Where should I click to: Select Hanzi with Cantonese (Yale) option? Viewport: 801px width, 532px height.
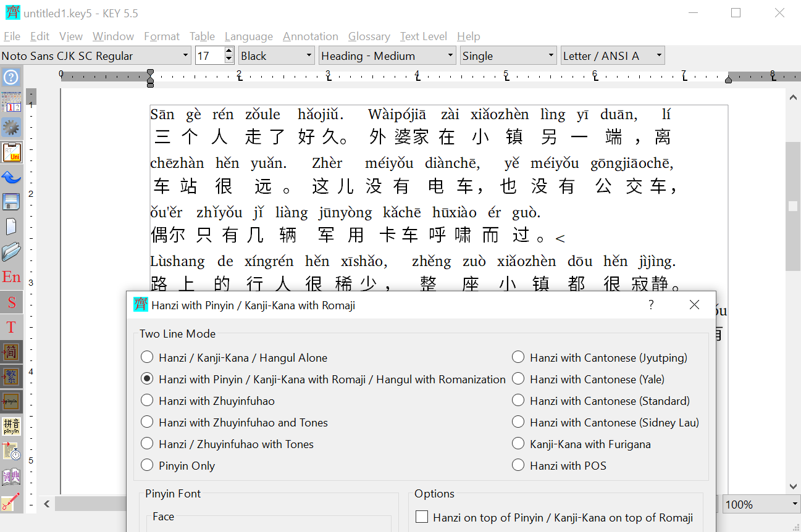point(518,378)
